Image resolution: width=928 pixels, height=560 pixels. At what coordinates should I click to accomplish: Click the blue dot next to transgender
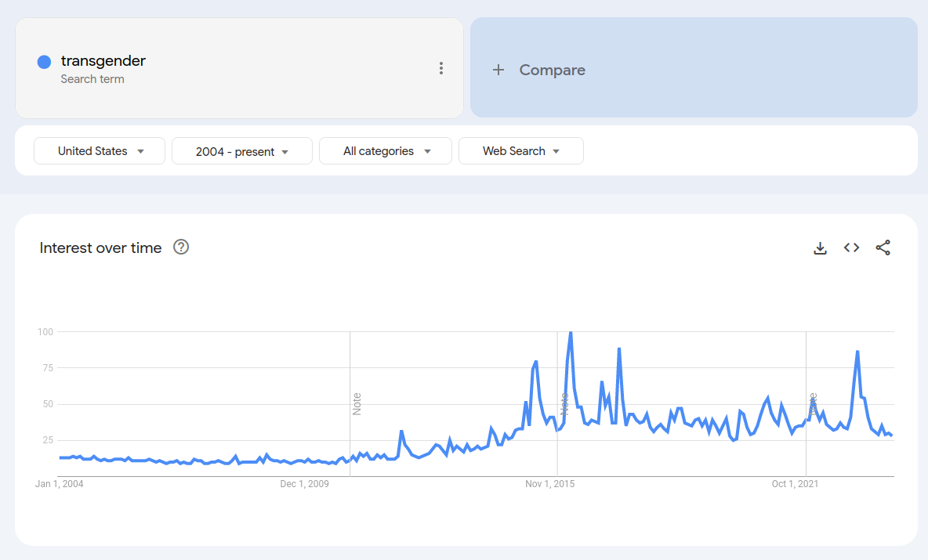(x=45, y=62)
